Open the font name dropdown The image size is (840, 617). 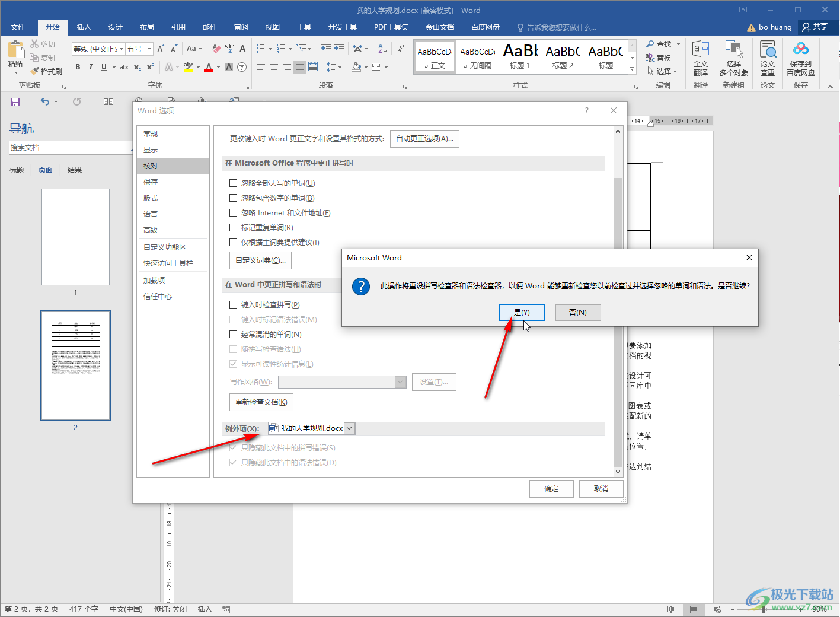click(122, 49)
